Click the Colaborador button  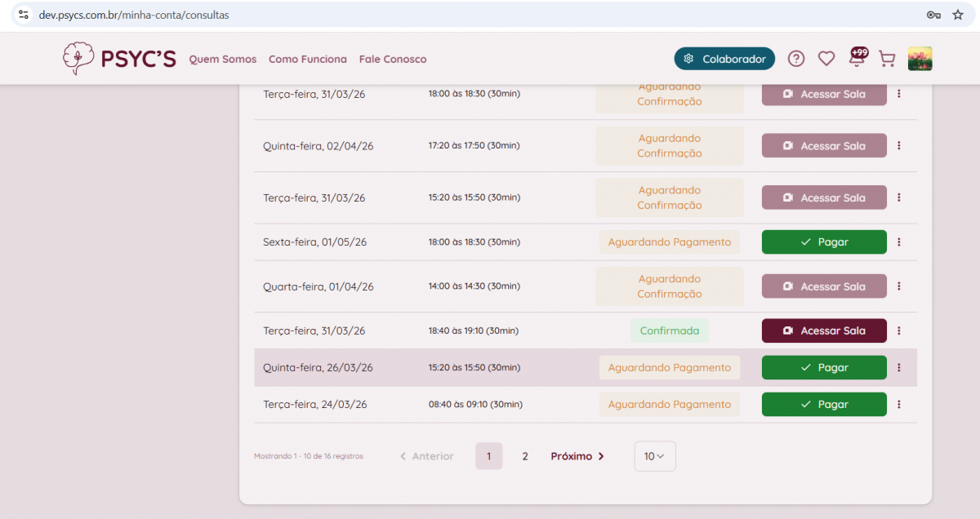pyautogui.click(x=724, y=59)
